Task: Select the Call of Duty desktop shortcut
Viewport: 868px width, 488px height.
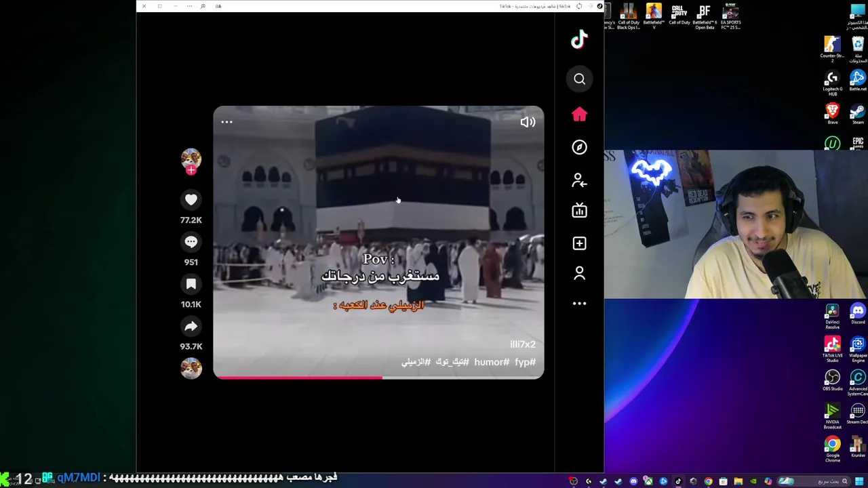Action: pos(679,15)
